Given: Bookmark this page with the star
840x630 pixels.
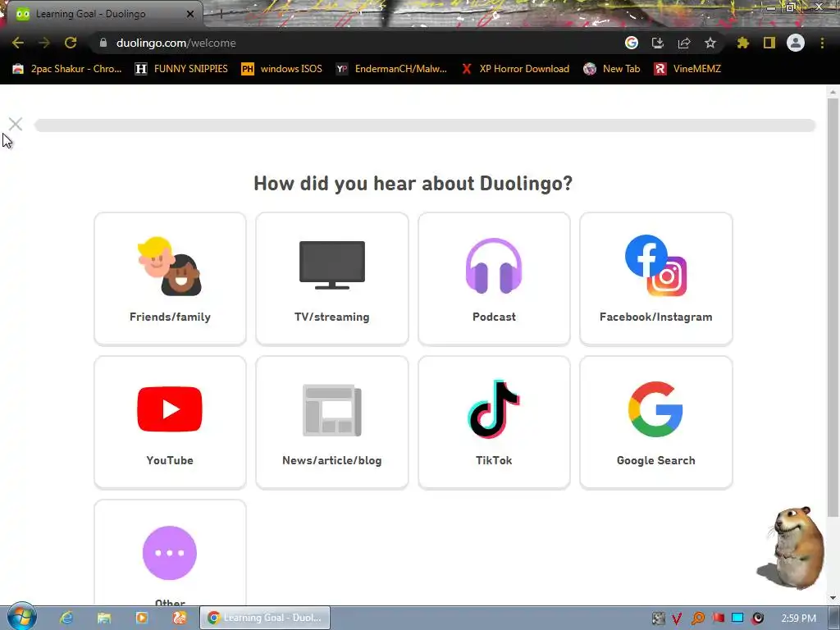Looking at the screenshot, I should tap(710, 43).
